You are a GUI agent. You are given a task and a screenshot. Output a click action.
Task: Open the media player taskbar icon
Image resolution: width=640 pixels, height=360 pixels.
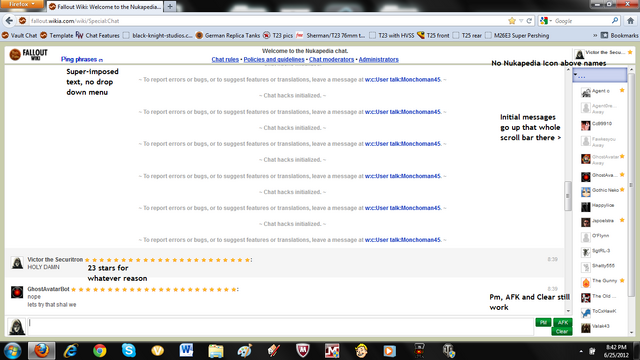pos(389,351)
